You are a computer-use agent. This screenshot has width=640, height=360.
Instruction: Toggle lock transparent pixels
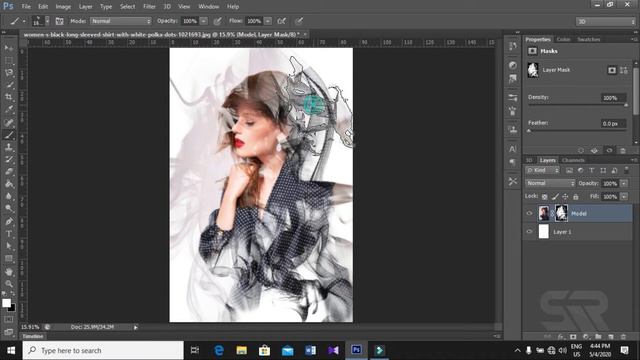(544, 196)
